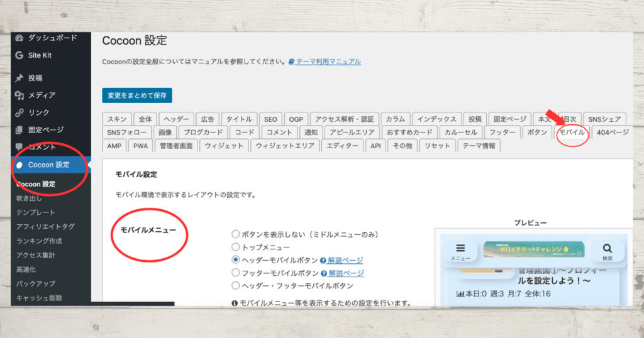Viewport: 644px width, 338px height.
Task: Select the フッターモバイルボタン radio option
Action: coord(235,273)
